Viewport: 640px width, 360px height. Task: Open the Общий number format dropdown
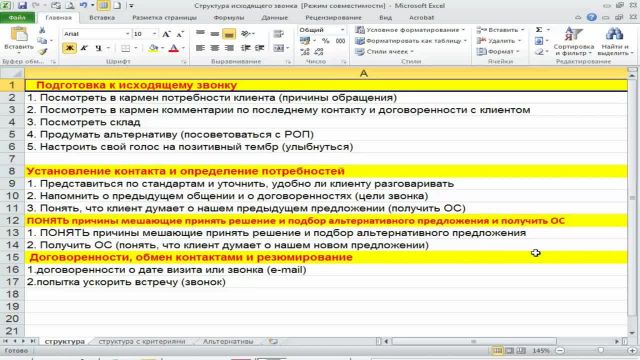[342, 30]
